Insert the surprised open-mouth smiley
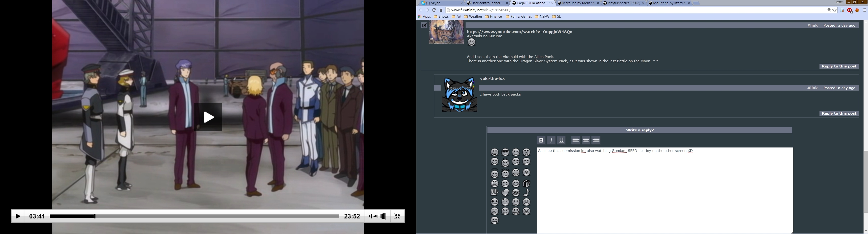868x234 pixels. pyautogui.click(x=527, y=152)
